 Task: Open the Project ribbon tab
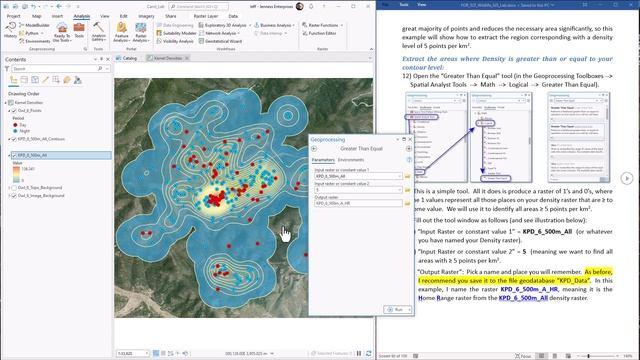[13, 16]
